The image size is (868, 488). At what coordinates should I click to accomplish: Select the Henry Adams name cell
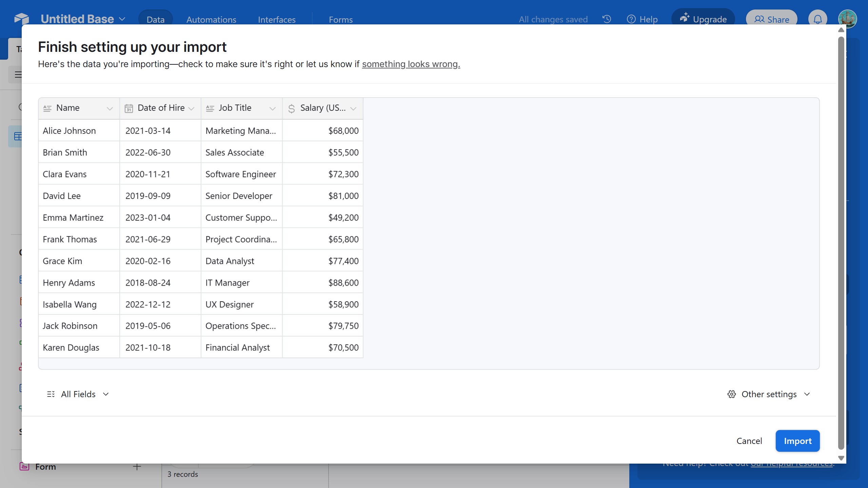tap(79, 282)
